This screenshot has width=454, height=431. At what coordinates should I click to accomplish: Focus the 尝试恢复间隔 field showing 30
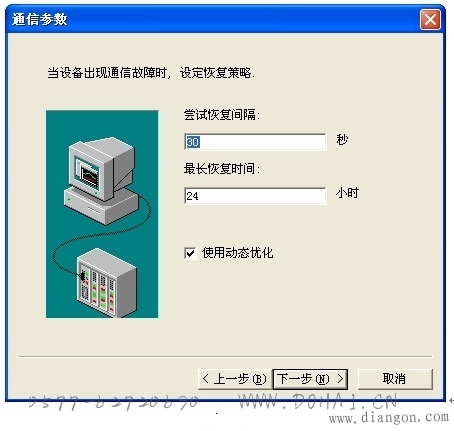pos(255,142)
